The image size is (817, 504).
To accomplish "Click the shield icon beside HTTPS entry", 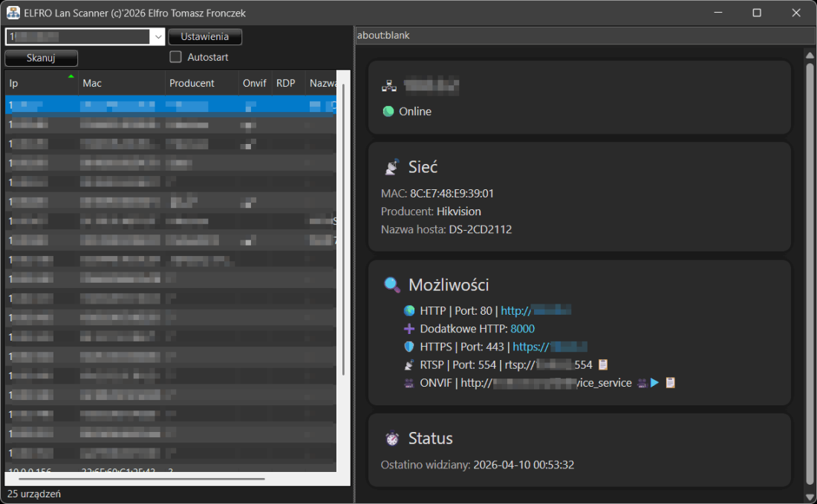I will point(408,347).
